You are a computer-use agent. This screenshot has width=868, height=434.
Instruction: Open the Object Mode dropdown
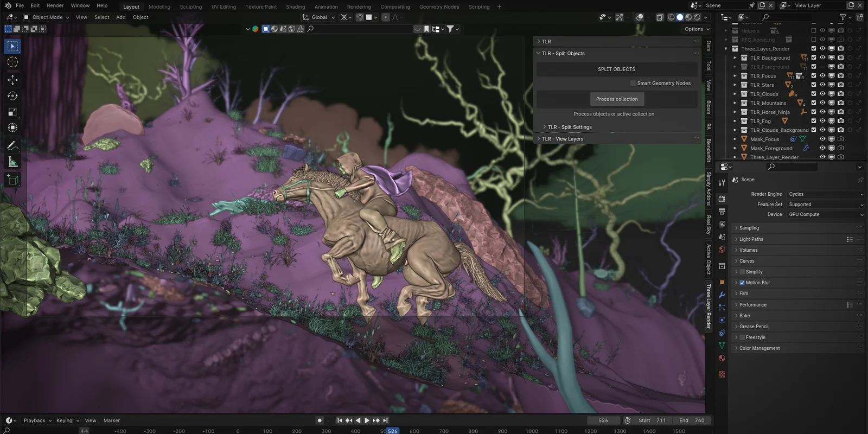(46, 17)
